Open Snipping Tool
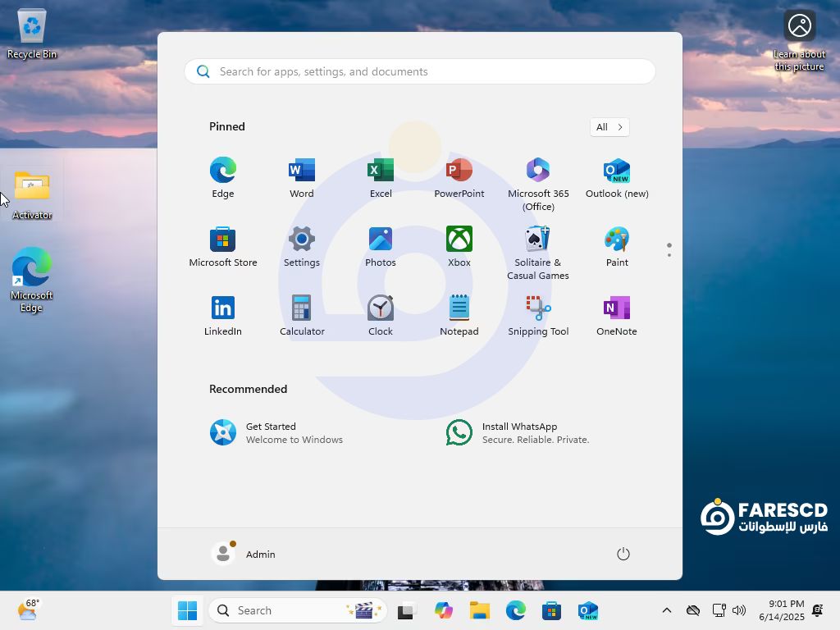This screenshot has width=840, height=630. tap(538, 316)
